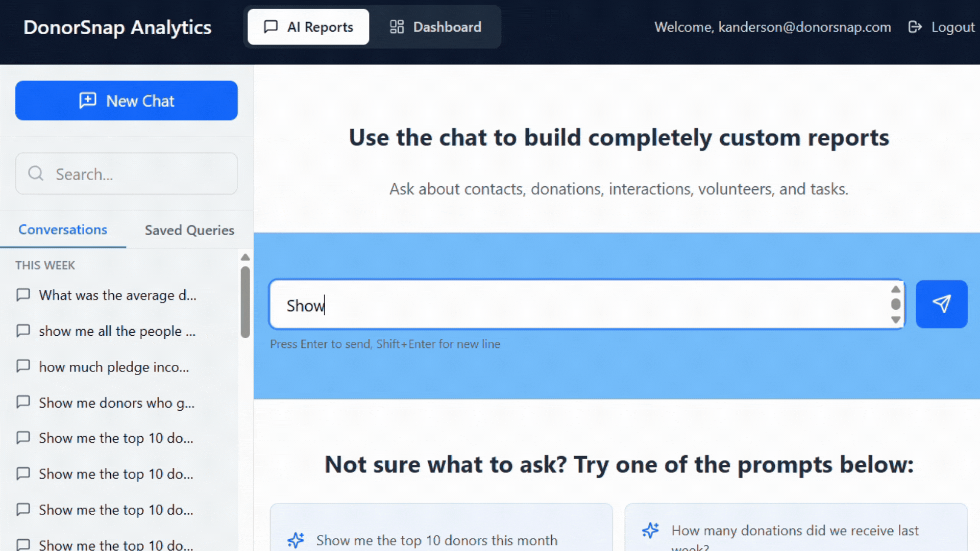
Task: Click the chat icon next to 'how much pledge inco...'
Action: coord(23,366)
